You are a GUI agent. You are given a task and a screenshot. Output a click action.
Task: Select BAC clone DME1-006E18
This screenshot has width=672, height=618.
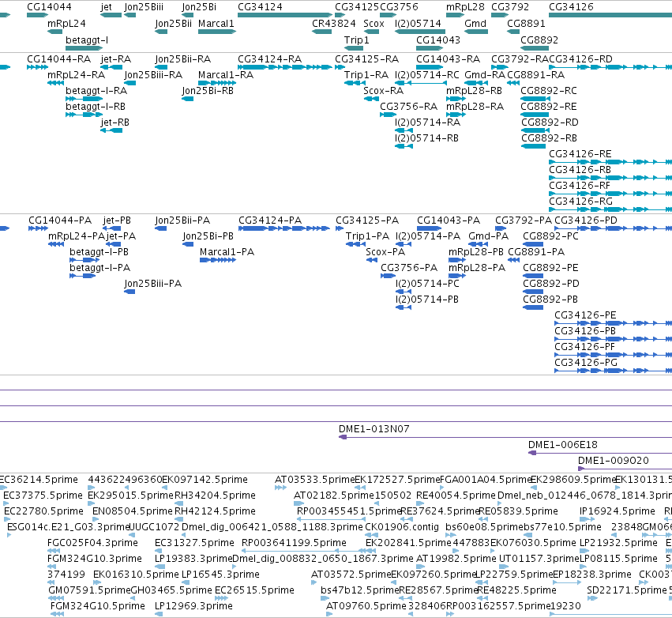point(563,445)
